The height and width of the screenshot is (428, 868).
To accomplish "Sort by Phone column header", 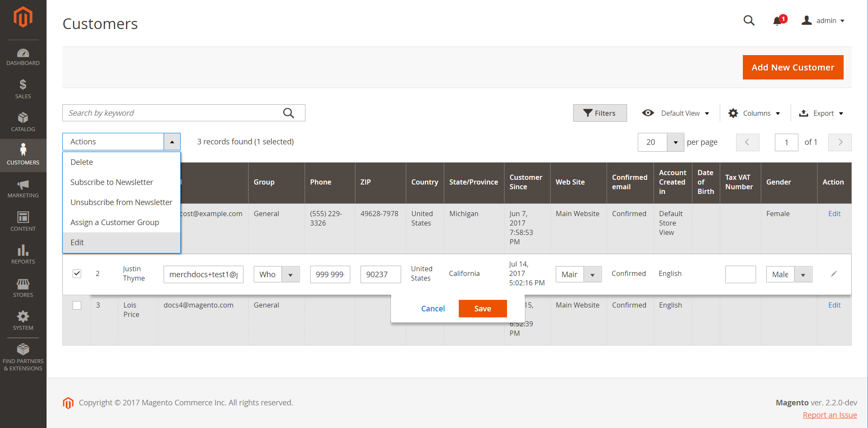I will pyautogui.click(x=330, y=182).
